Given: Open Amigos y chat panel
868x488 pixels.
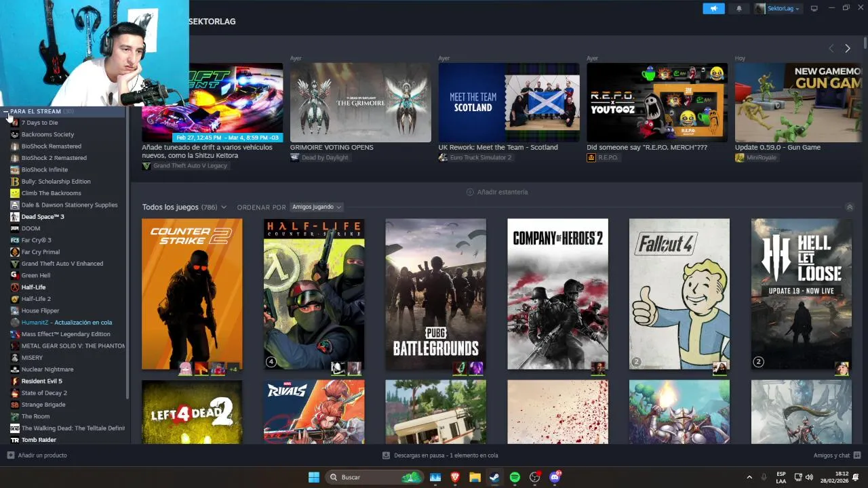Looking at the screenshot, I should 837,455.
